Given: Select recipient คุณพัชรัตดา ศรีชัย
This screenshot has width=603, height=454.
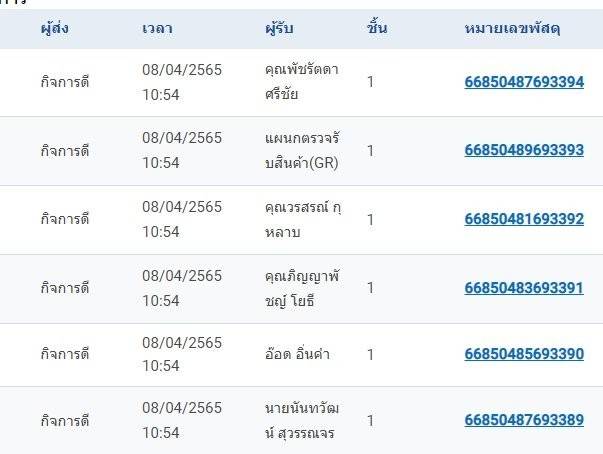Looking at the screenshot, I should 299,82.
